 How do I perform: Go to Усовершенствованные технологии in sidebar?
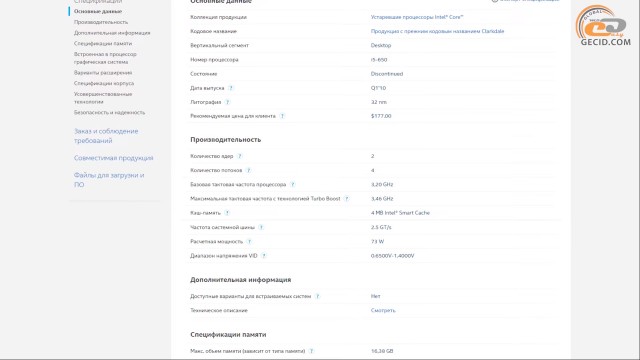coord(103,98)
